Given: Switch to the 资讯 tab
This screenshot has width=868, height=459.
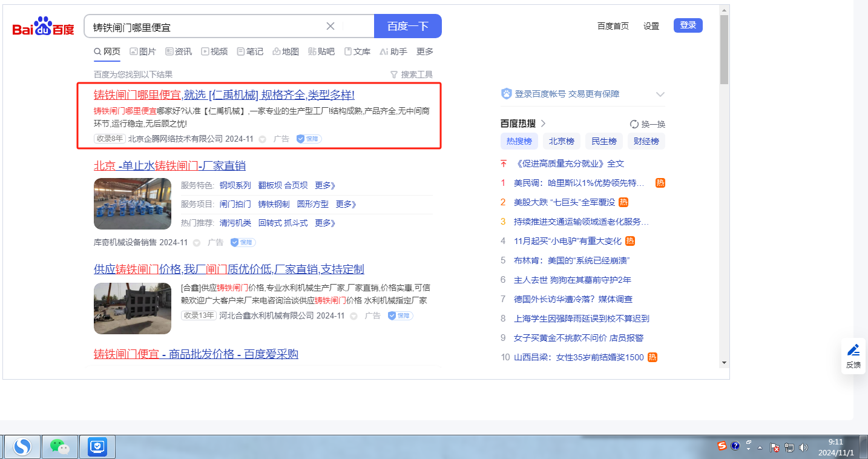Looking at the screenshot, I should [x=179, y=51].
